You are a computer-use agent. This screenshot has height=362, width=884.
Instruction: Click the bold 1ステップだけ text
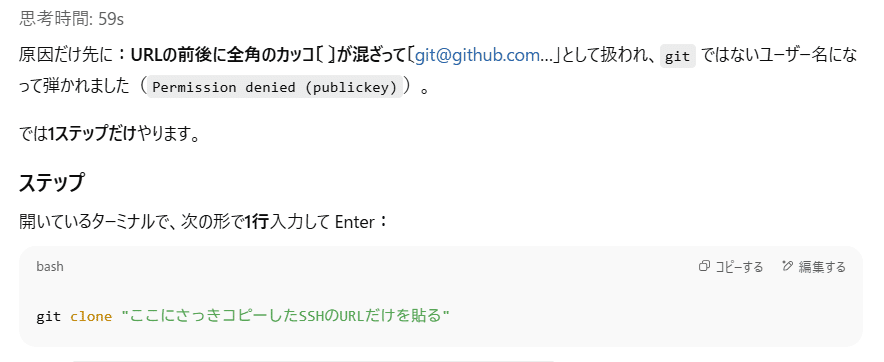(93, 135)
